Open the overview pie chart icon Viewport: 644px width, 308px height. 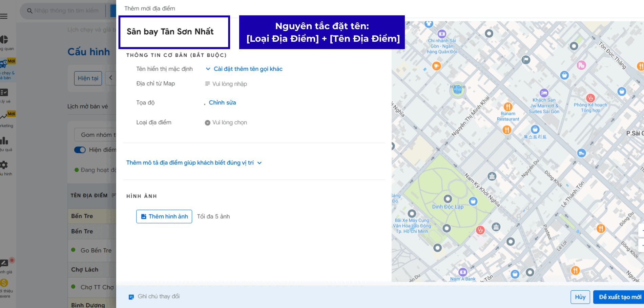[4, 40]
